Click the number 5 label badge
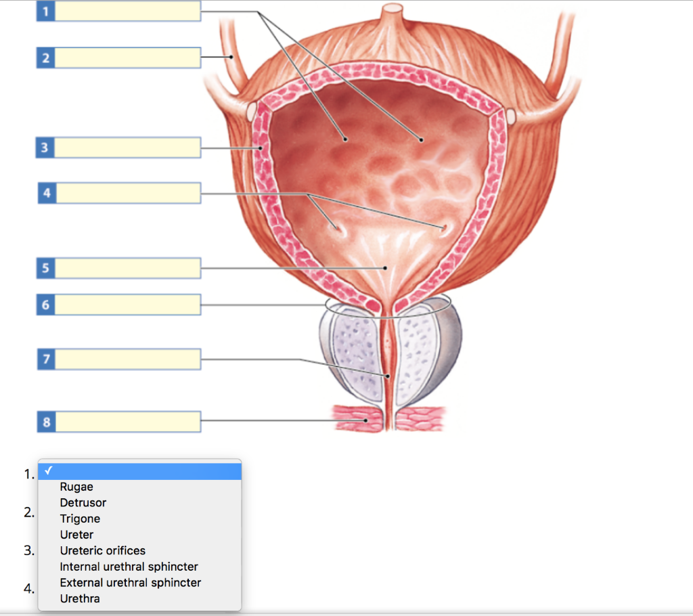This screenshot has height=616, width=693. pyautogui.click(x=45, y=268)
